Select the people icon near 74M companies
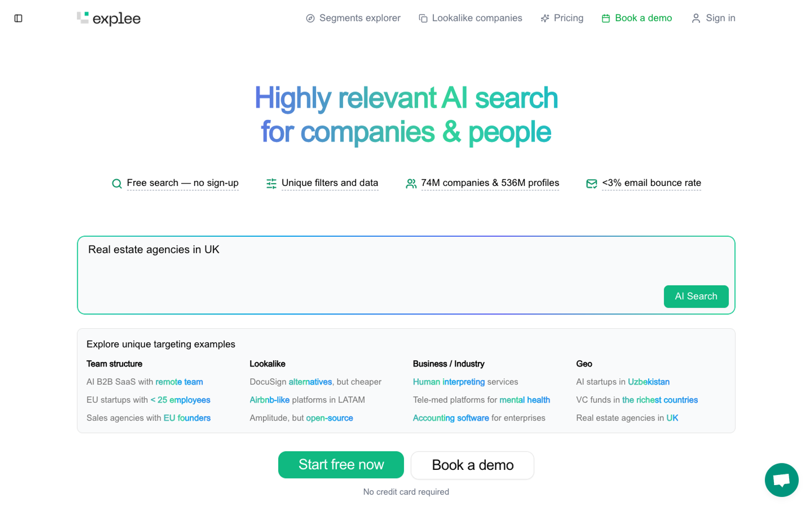This screenshot has height=508, width=812. [412, 183]
